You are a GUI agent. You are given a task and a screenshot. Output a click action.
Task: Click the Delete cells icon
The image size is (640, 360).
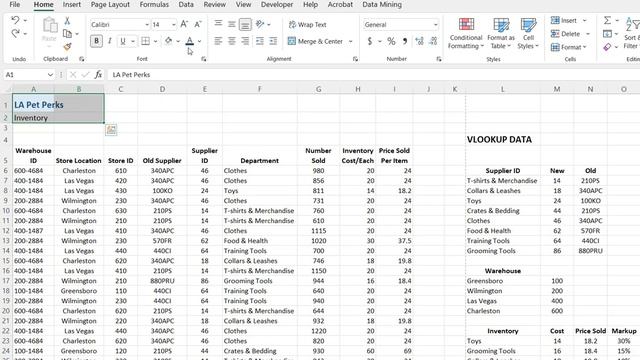(x=555, y=34)
